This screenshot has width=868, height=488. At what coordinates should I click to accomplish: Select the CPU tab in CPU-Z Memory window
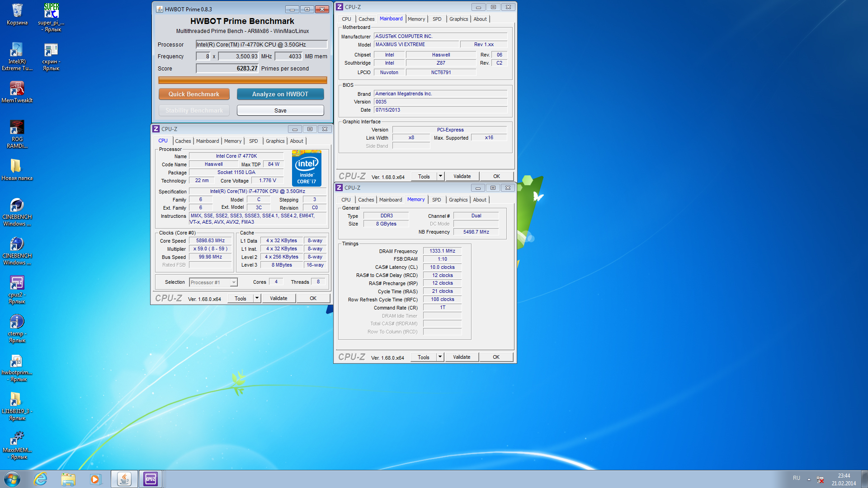pyautogui.click(x=346, y=200)
